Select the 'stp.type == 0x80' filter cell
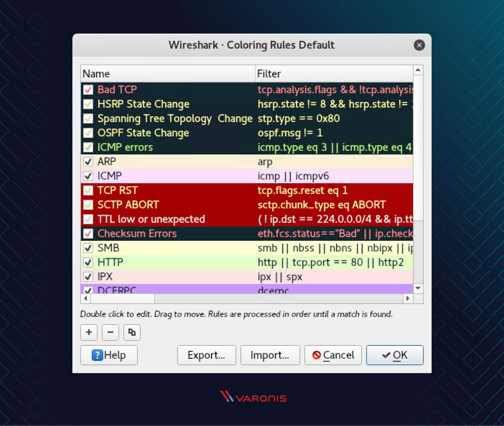Image resolution: width=504 pixels, height=426 pixels. pos(299,119)
